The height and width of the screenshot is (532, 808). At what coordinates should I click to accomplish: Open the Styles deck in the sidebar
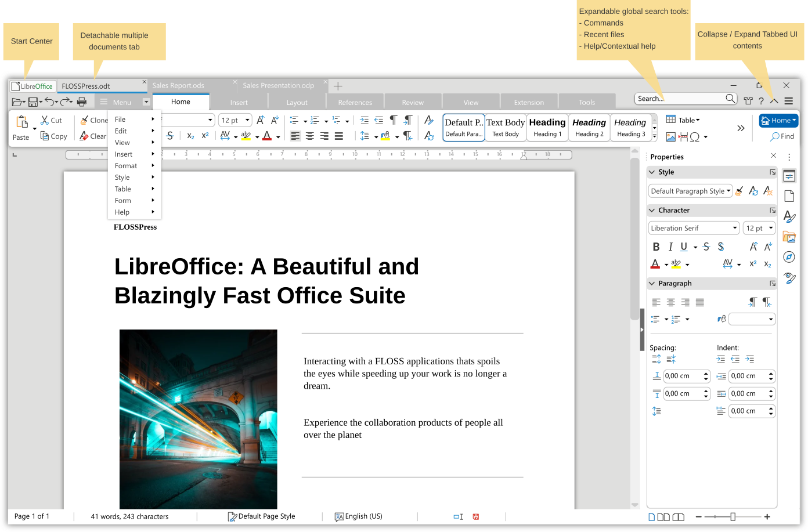tap(789, 216)
